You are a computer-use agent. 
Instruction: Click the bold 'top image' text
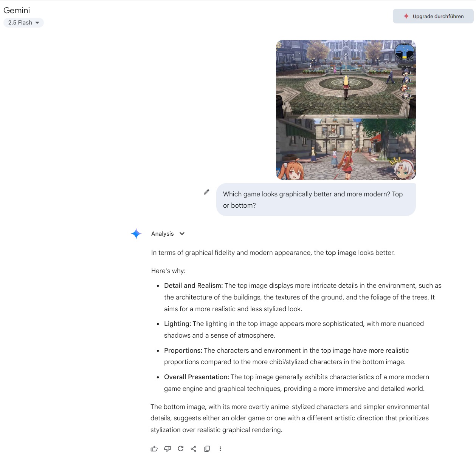[x=341, y=253]
